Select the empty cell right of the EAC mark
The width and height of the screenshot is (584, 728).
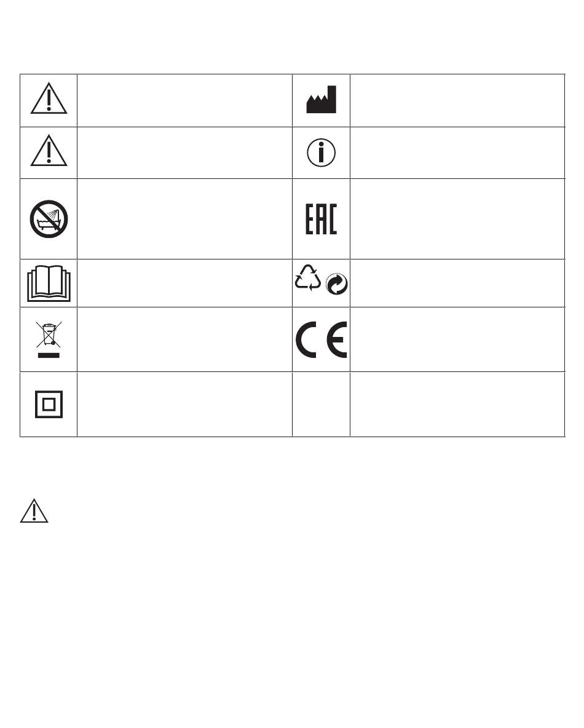click(457, 219)
